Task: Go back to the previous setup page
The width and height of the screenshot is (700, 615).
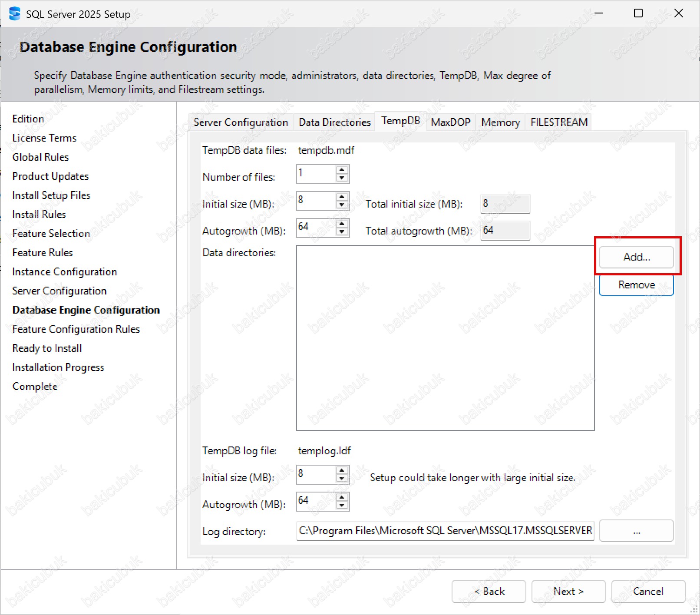Action: tap(489, 592)
